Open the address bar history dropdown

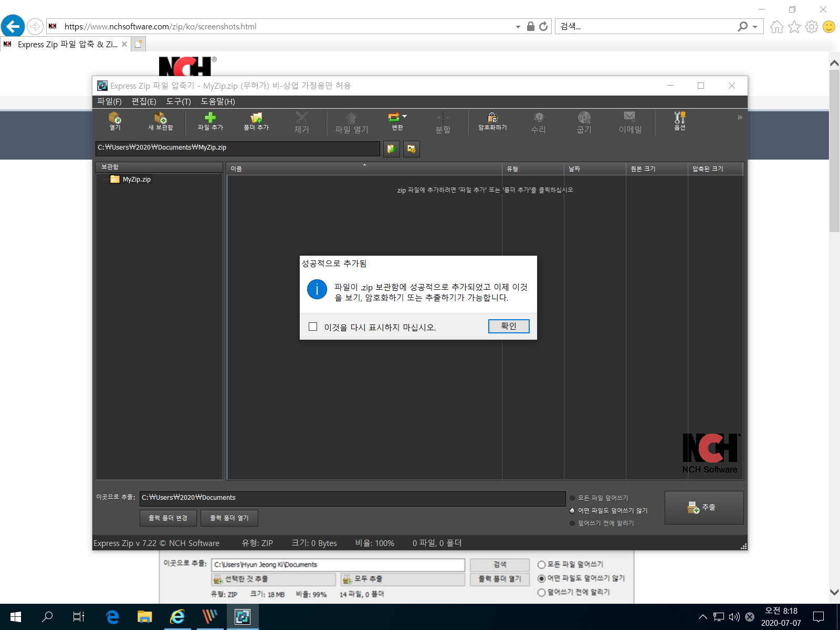518,27
